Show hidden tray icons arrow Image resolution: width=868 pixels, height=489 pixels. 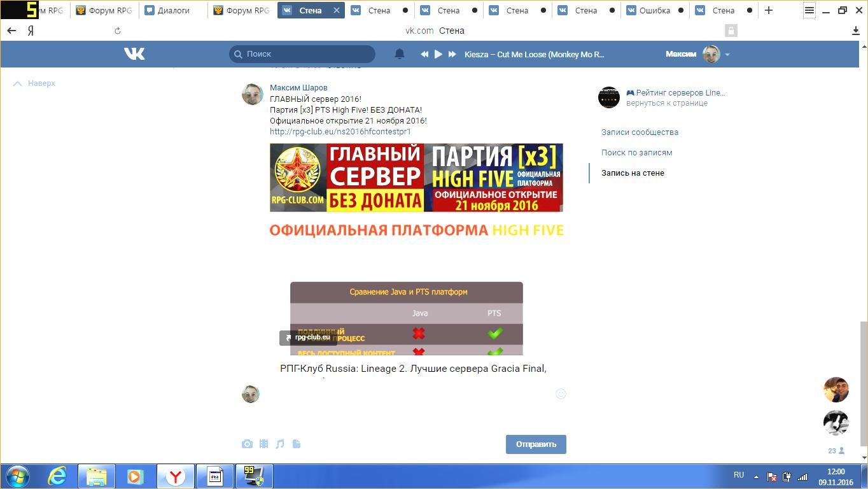click(x=756, y=477)
